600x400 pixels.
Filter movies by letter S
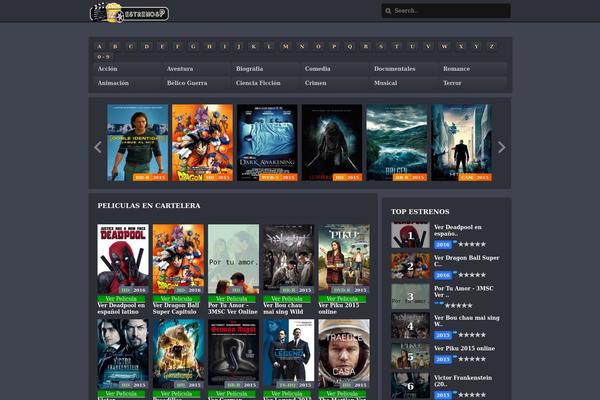(381, 46)
